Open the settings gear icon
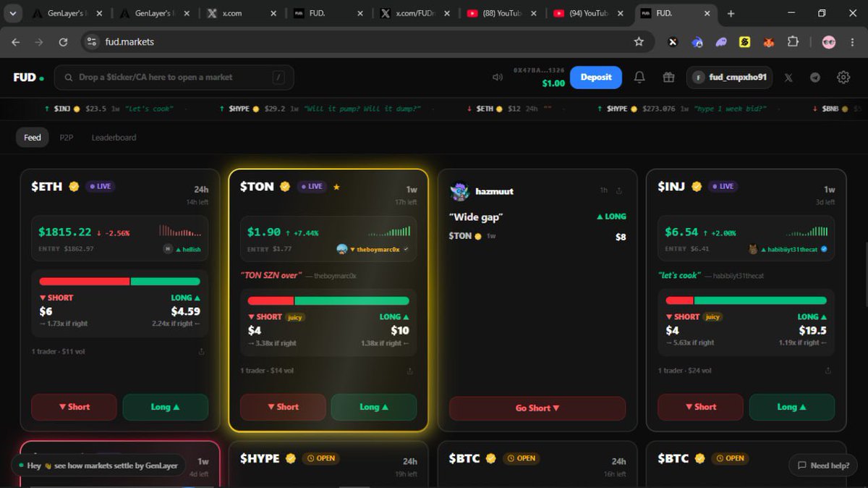Viewport: 868px width, 488px height. point(843,77)
